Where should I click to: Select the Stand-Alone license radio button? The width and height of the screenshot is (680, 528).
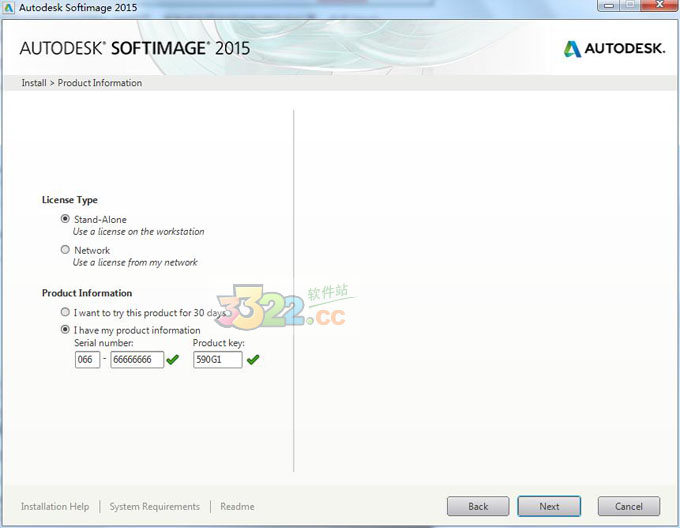click(x=65, y=219)
